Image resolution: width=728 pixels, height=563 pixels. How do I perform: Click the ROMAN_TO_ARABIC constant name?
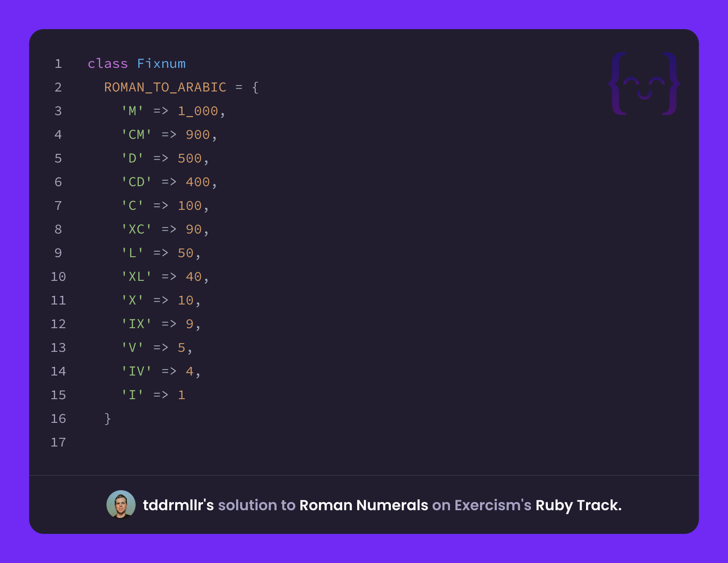coord(165,87)
